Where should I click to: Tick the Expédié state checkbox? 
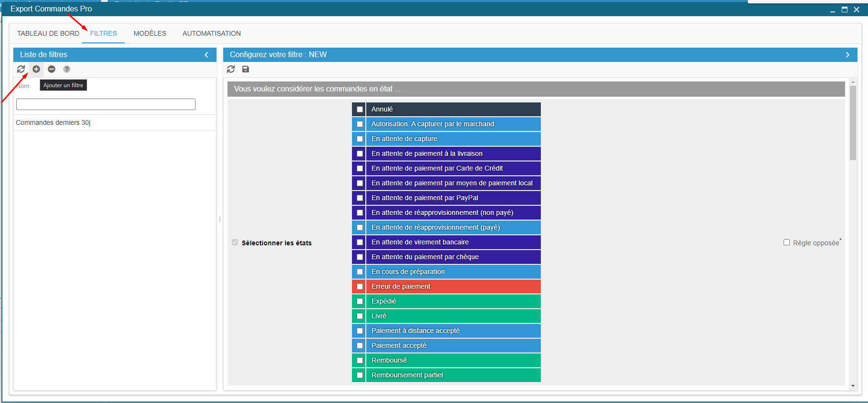point(360,302)
